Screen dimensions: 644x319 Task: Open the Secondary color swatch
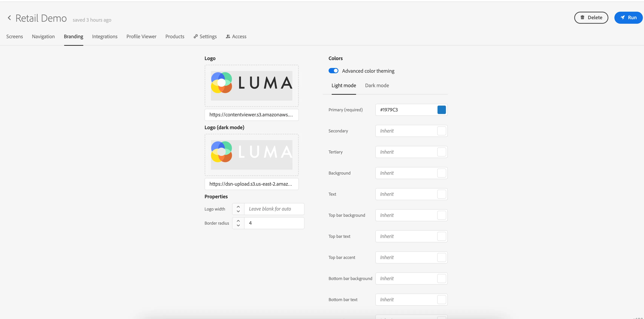(x=442, y=131)
